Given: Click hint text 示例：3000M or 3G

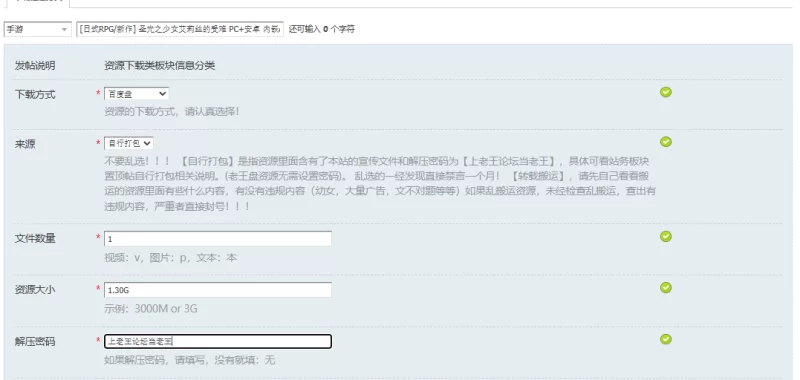Looking at the screenshot, I should [x=151, y=309].
